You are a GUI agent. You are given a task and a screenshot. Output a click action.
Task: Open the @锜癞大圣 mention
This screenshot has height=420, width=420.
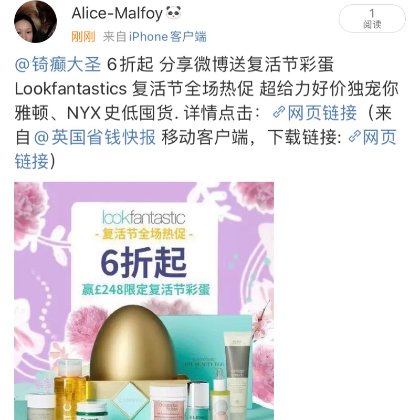[58, 64]
